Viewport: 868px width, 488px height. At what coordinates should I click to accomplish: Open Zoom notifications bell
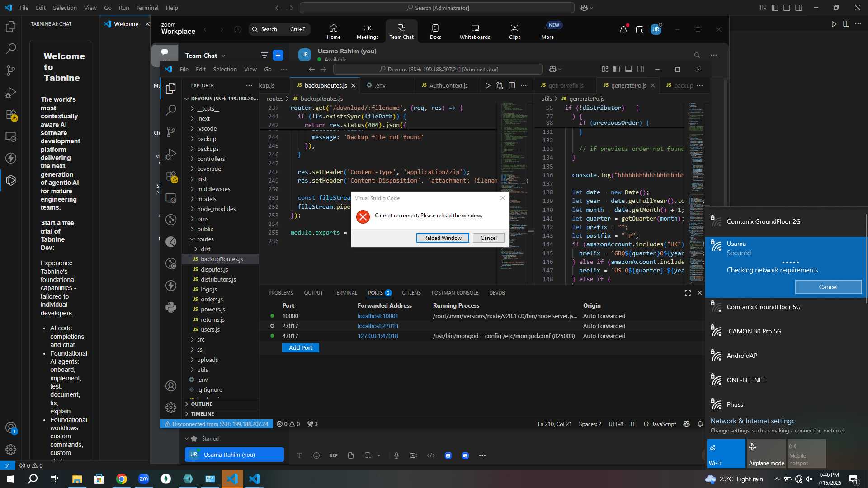(623, 29)
